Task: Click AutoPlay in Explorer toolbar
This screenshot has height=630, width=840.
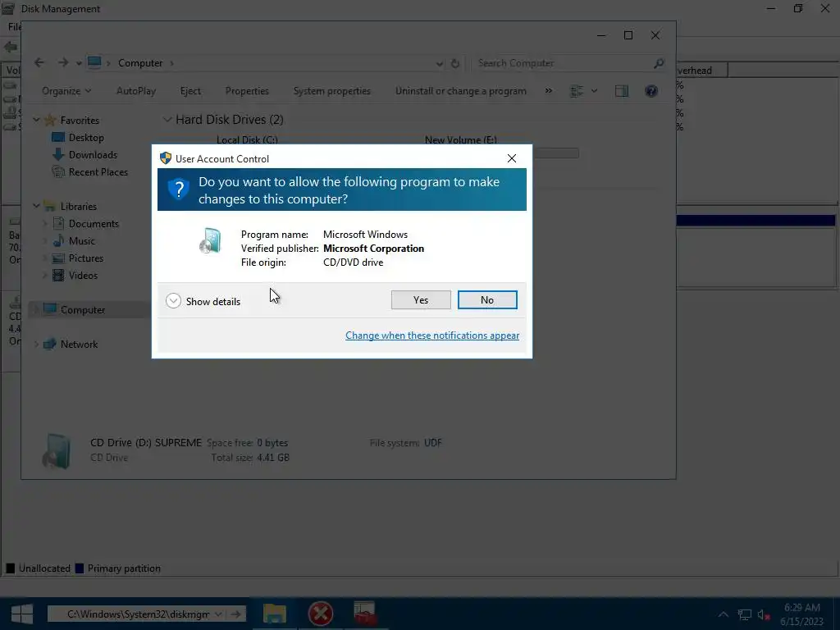Action: pyautogui.click(x=136, y=91)
